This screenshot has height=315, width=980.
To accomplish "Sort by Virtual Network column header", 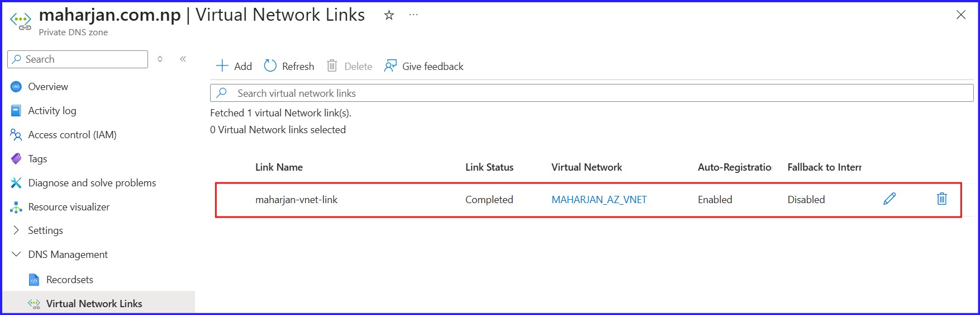I will click(x=587, y=167).
